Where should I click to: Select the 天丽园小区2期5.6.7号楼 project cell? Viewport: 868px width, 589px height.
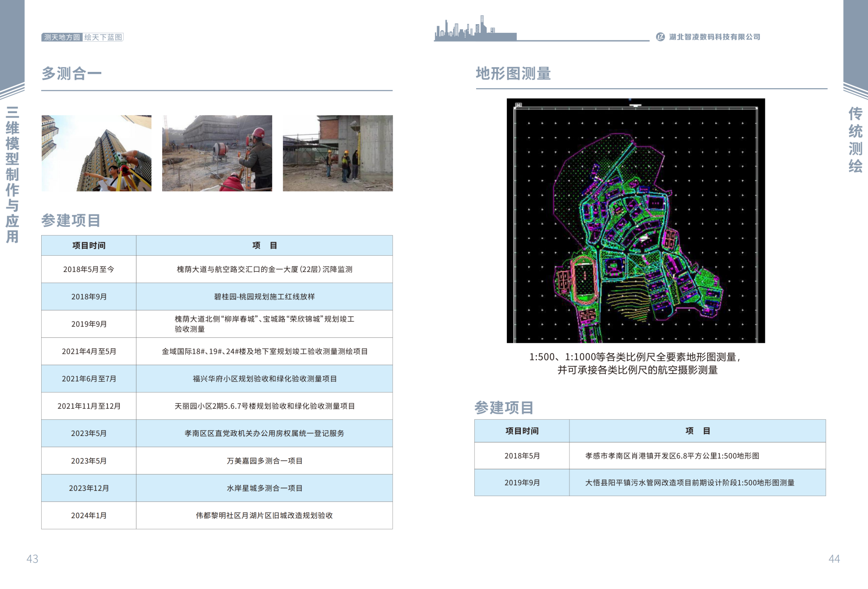264,406
